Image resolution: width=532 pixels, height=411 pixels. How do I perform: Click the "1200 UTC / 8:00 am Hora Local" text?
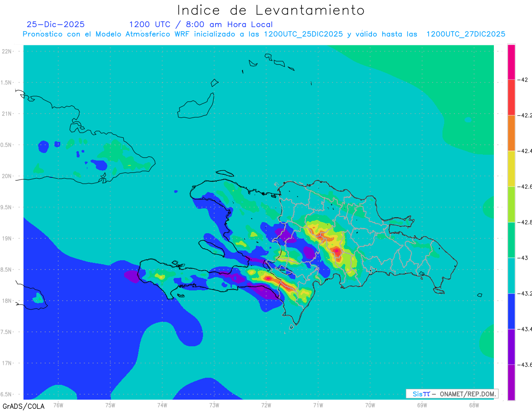coord(201,24)
